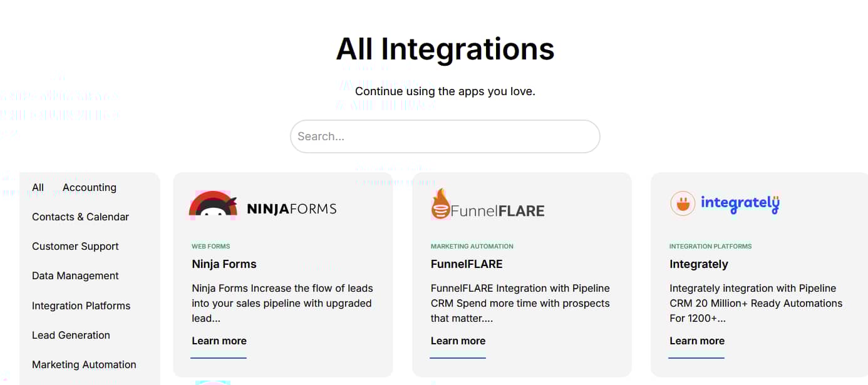Click Learn more under Ninja Forms

pyautogui.click(x=219, y=341)
